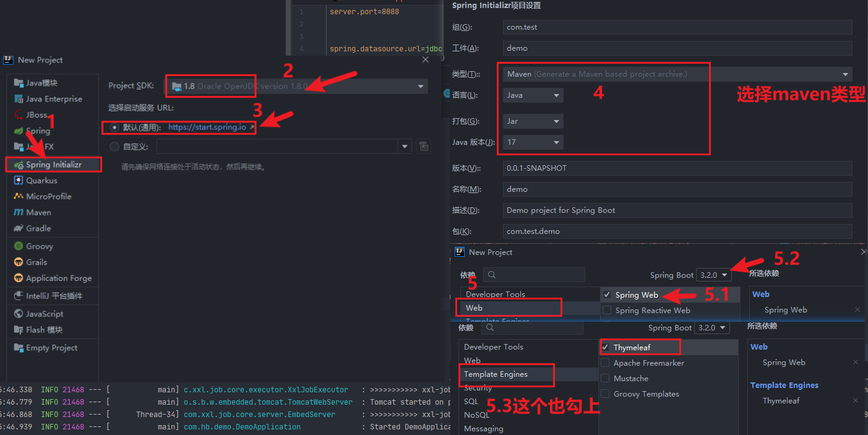This screenshot has height=435, width=868.
Task: Open the Java 版本 17 dropdown
Action: pyautogui.click(x=533, y=142)
